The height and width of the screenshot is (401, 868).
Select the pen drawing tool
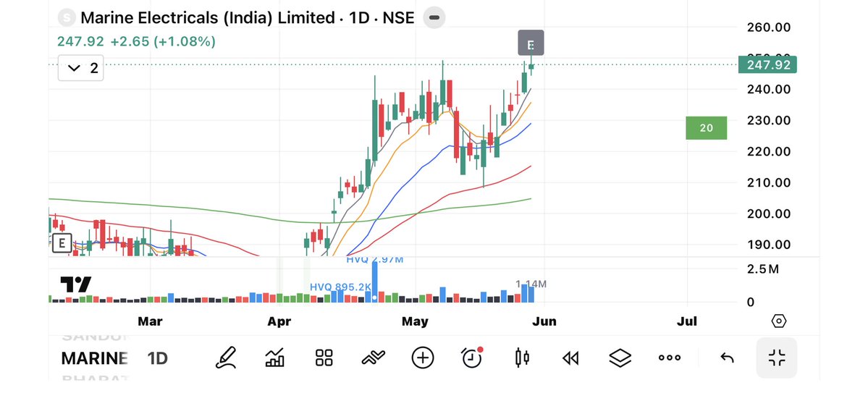225,358
